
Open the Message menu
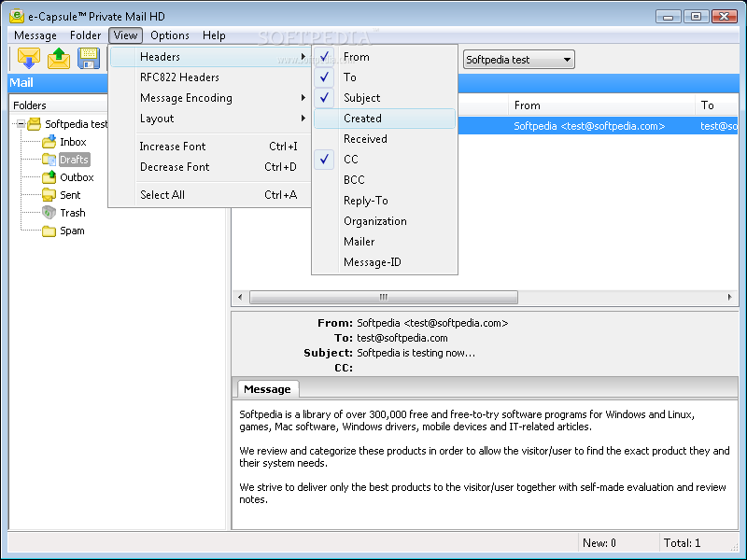tap(35, 35)
